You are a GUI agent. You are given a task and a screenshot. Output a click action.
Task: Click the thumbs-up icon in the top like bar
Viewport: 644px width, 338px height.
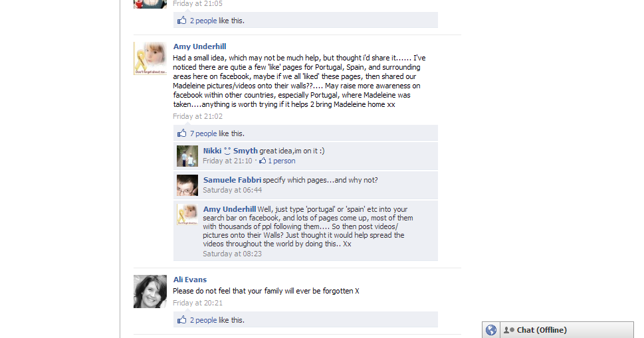pyautogui.click(x=181, y=20)
